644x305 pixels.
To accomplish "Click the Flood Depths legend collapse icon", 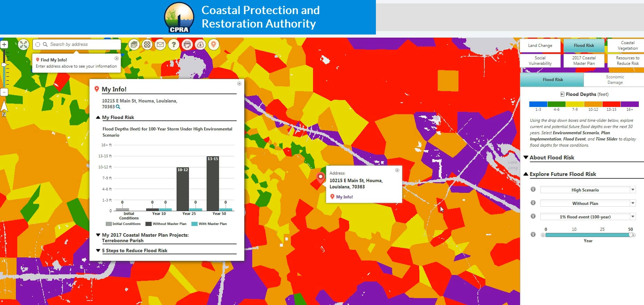I will [562, 94].
